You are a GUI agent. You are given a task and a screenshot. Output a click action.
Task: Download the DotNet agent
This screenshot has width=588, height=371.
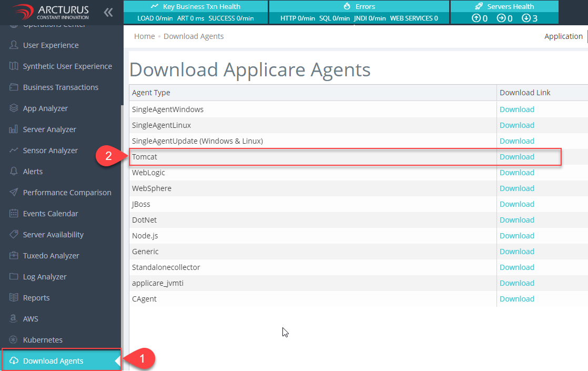pyautogui.click(x=517, y=219)
